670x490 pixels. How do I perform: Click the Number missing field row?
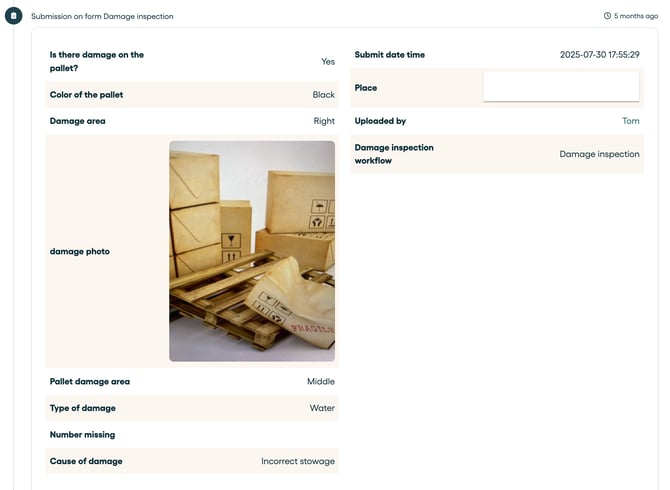coord(192,435)
